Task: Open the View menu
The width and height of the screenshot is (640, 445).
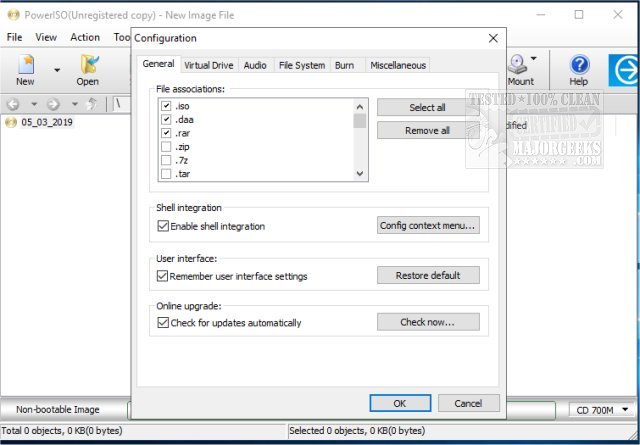Action: 46,37
